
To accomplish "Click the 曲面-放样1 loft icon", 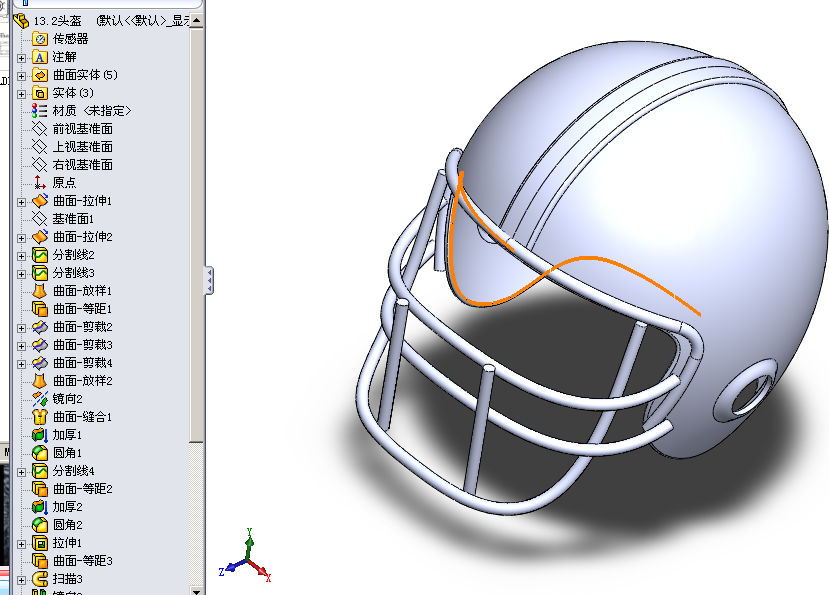I will tap(40, 291).
